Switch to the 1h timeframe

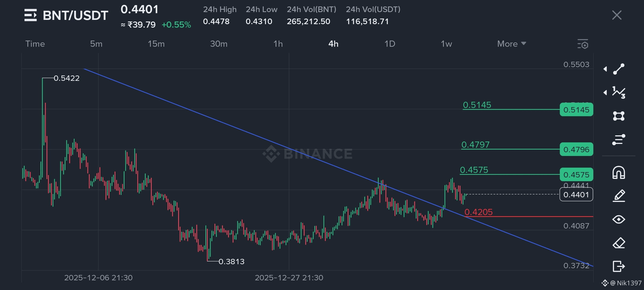[x=278, y=44]
